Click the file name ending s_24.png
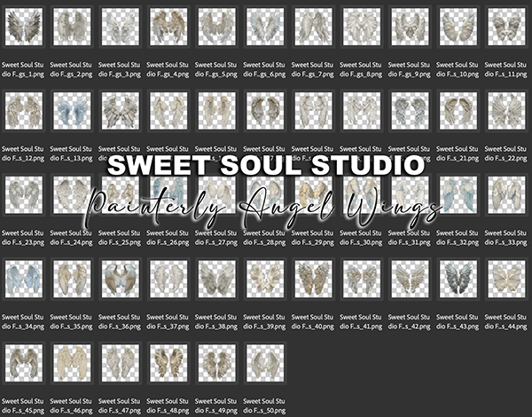 71,238
